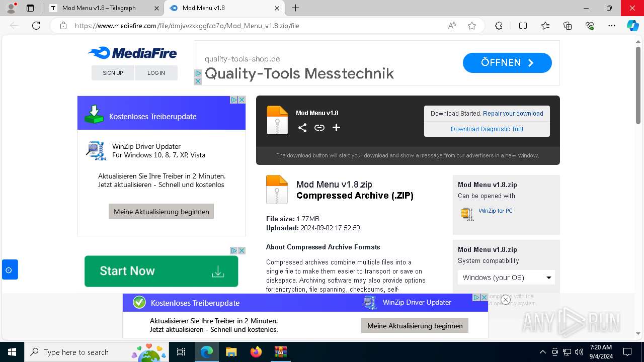Open the Copilot icon in Edge toolbar
644x362 pixels.
pos(632,26)
